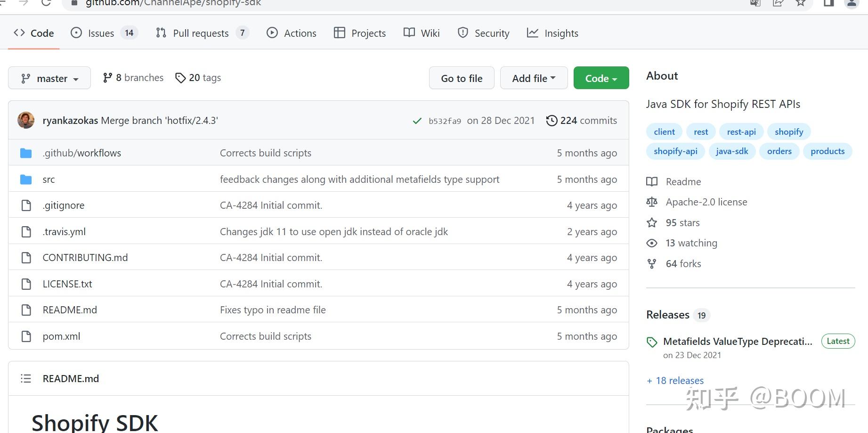Open the Wiki tab

coord(422,33)
